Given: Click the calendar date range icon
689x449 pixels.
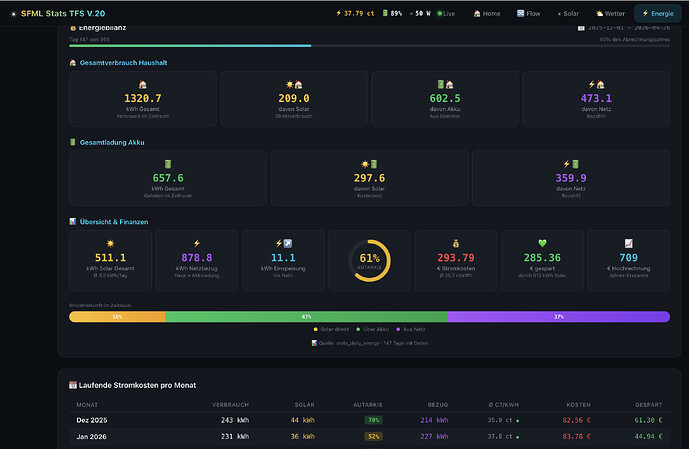Looking at the screenshot, I should (x=581, y=28).
